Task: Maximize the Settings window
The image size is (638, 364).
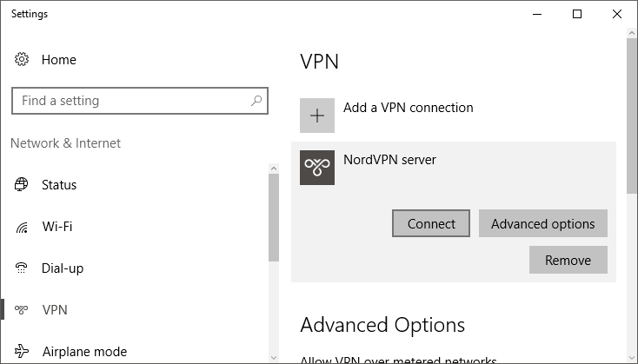Action: pyautogui.click(x=577, y=14)
